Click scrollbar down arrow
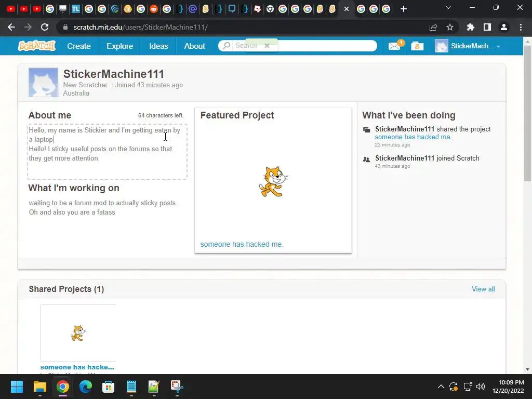Viewport: 532px width, 399px height. [x=527, y=369]
